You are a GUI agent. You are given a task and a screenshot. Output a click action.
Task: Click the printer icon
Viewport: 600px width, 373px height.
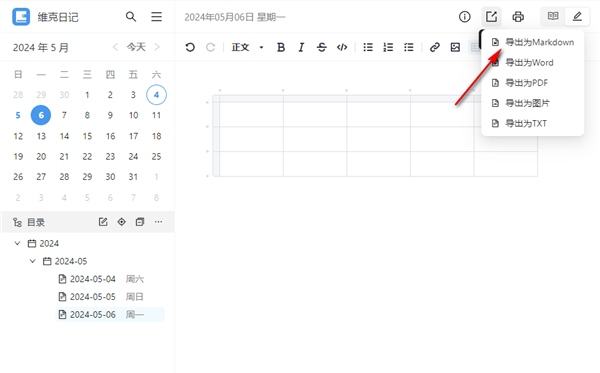(x=518, y=17)
